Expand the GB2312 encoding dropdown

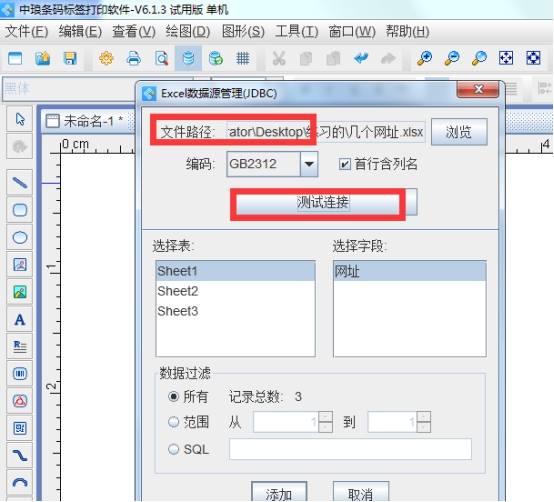coord(309,164)
